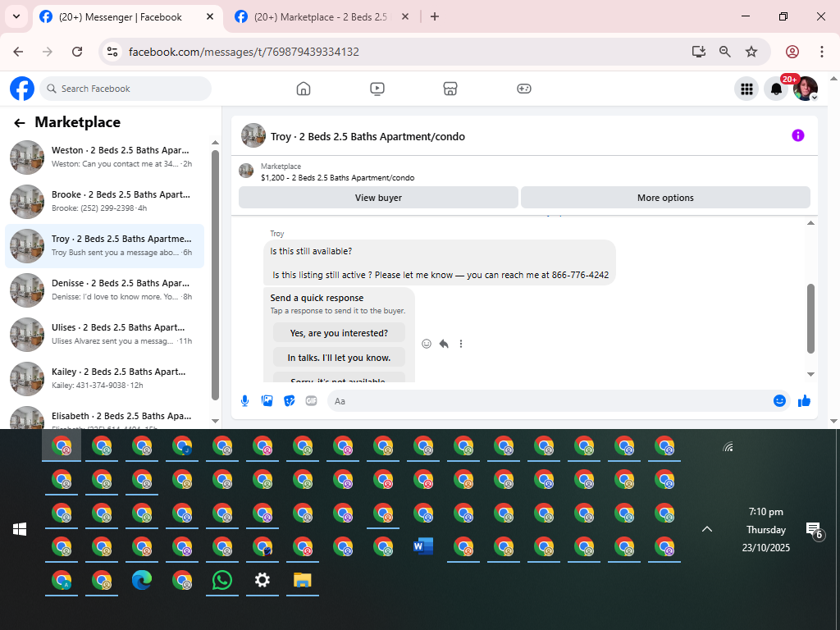Expand the tab search dropdown
840x630 pixels.
pyautogui.click(x=16, y=16)
